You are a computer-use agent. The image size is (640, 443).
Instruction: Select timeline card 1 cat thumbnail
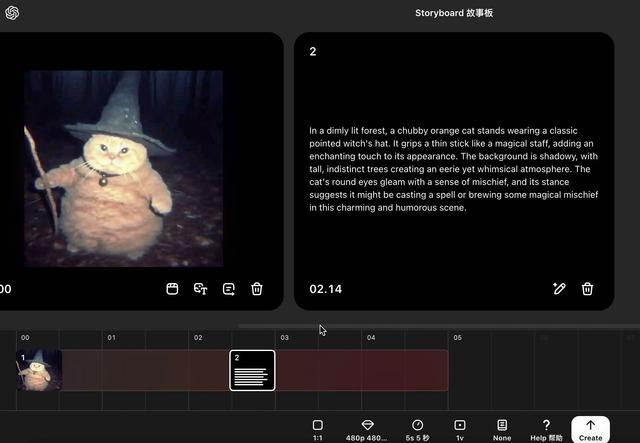[x=40, y=370]
